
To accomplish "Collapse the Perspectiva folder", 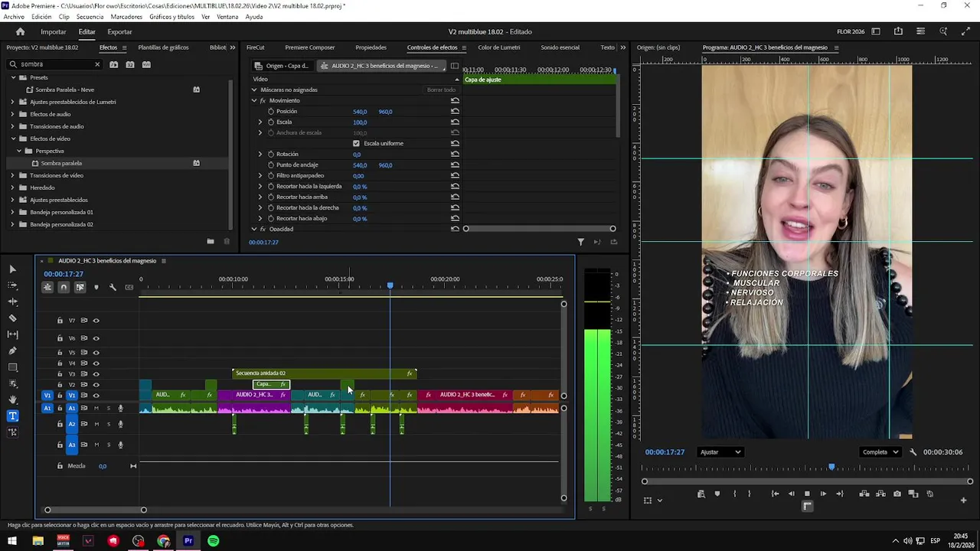I will (x=19, y=151).
